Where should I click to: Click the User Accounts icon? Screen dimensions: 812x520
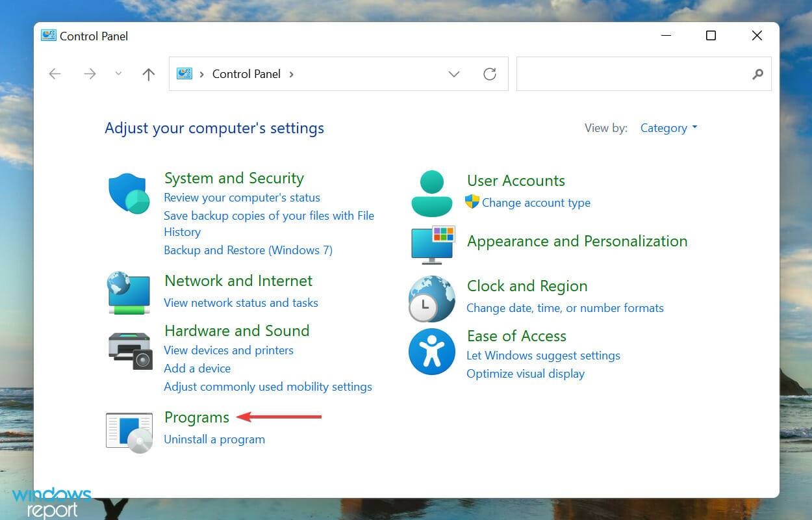431,192
